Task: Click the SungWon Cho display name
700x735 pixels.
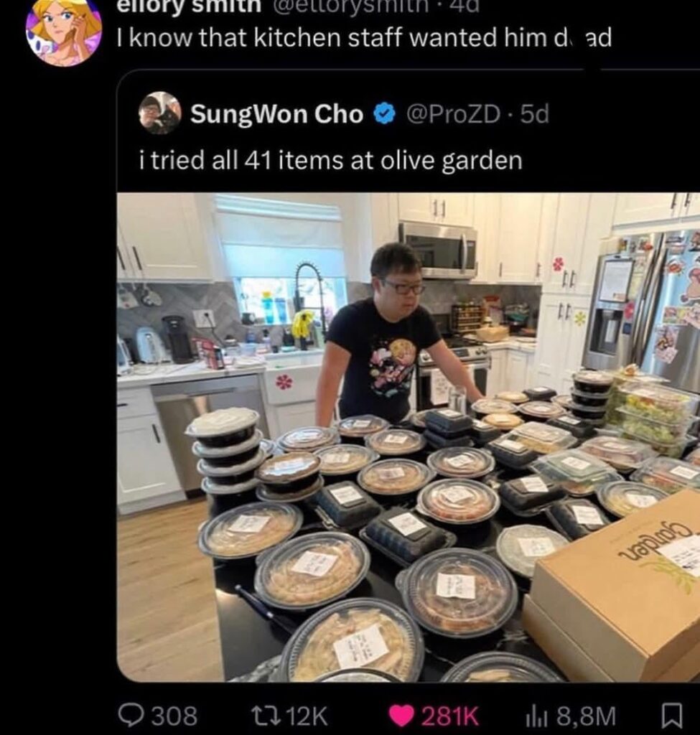Action: click(276, 114)
